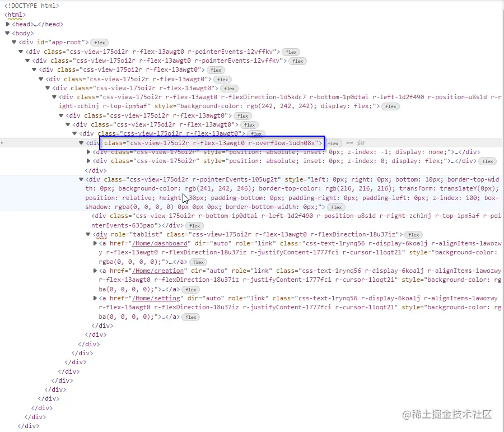Toggle flex badge after r-pointerEvents-633pao div
This screenshot has height=432, width=504.
[194, 226]
